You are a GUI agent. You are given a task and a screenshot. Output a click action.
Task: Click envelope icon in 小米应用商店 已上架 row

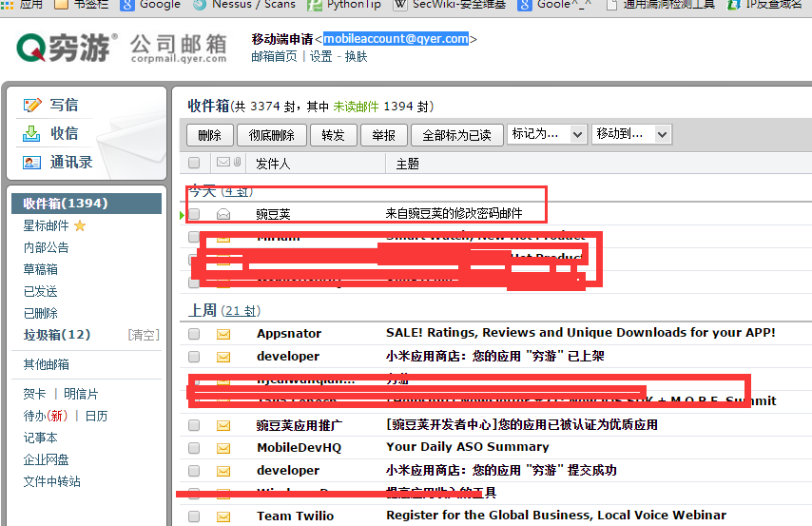(x=223, y=357)
